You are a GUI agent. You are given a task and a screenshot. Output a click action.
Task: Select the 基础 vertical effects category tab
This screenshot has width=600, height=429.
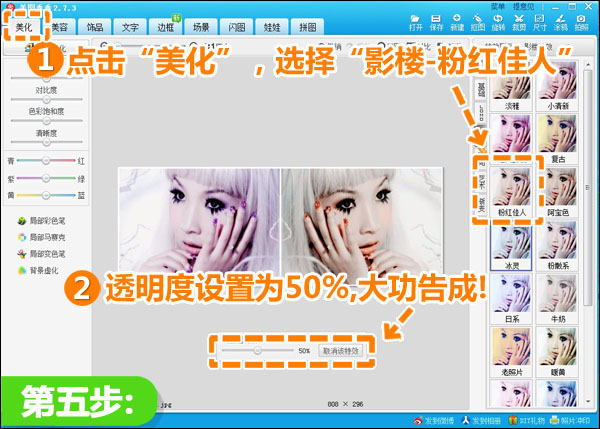coord(481,89)
